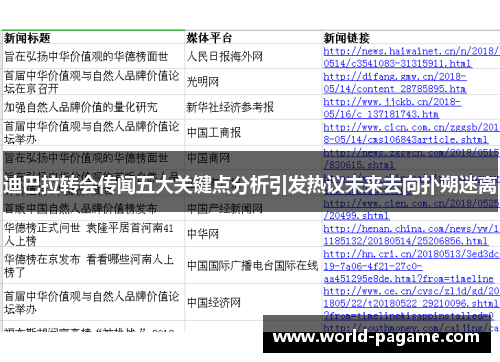Open the henan.china.com news link

[x=411, y=235]
